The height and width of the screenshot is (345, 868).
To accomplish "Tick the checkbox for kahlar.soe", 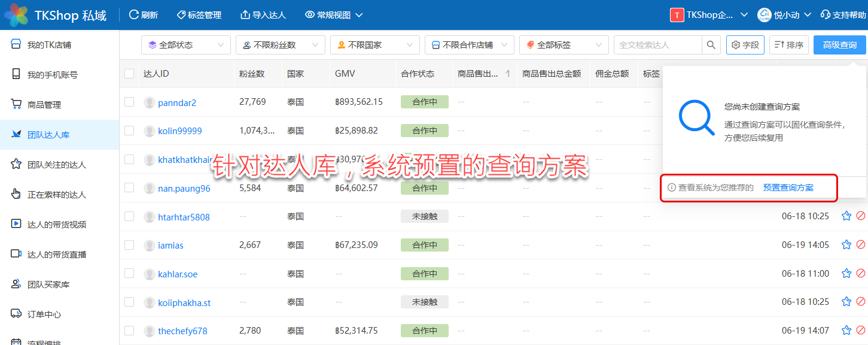I will point(129,273).
